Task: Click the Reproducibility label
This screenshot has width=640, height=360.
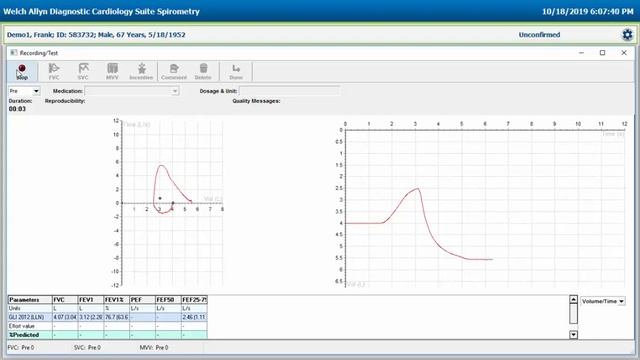Action: (x=65, y=101)
